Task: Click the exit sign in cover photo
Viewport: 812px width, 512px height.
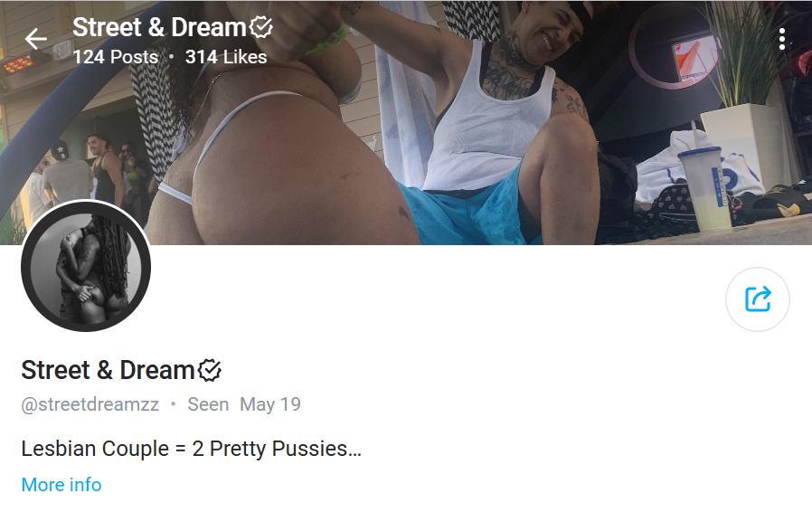Action: coord(61,51)
